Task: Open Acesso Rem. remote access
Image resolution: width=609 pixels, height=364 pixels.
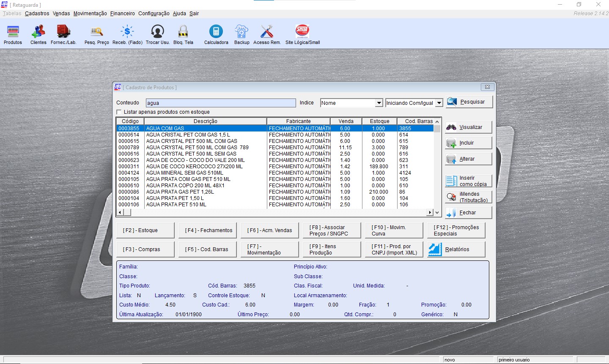Action: 267,32
